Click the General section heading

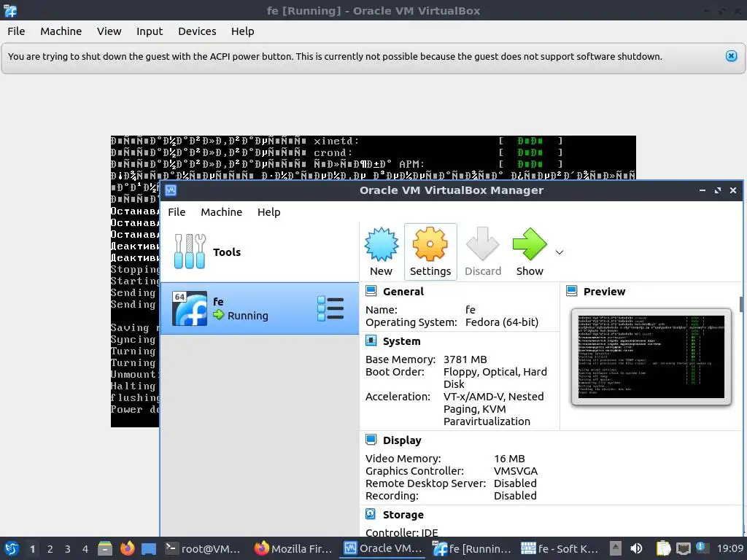403,292
